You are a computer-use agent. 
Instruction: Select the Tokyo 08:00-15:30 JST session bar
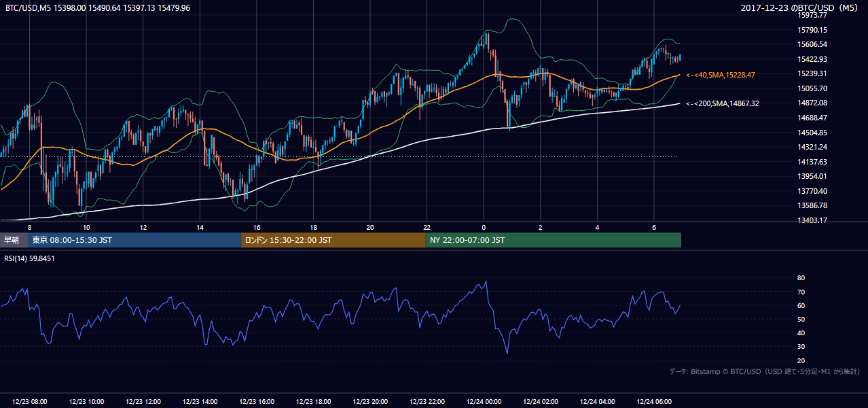click(135, 240)
